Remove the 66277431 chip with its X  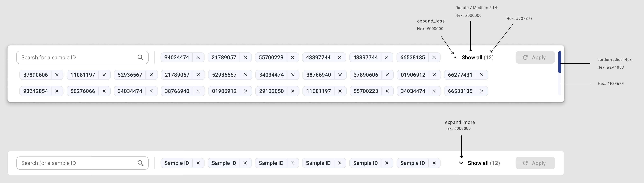click(x=481, y=75)
